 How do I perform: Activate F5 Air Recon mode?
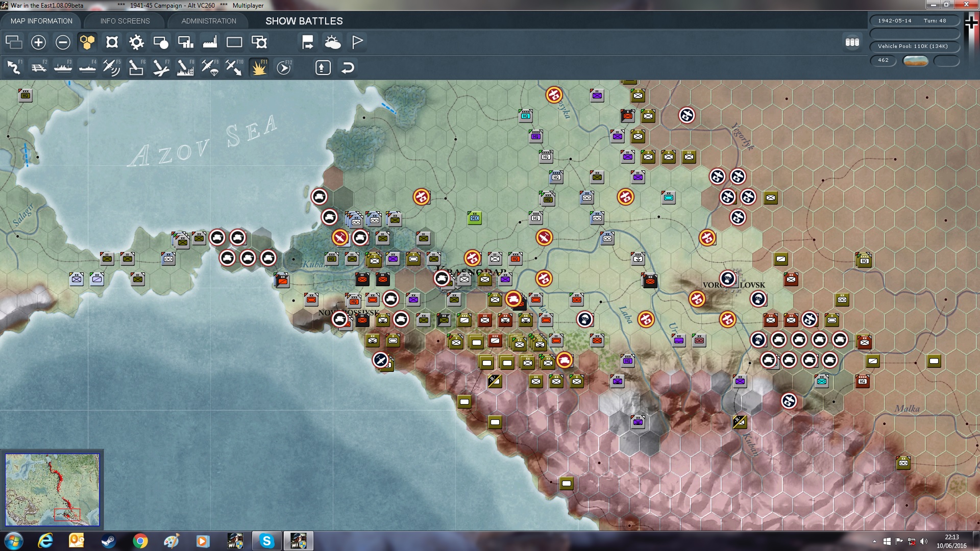coord(111,67)
